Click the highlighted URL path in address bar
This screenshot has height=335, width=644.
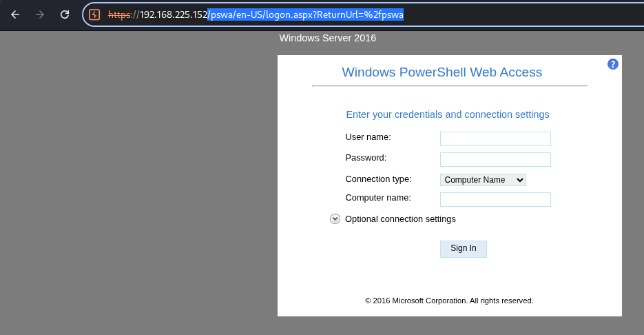point(306,14)
